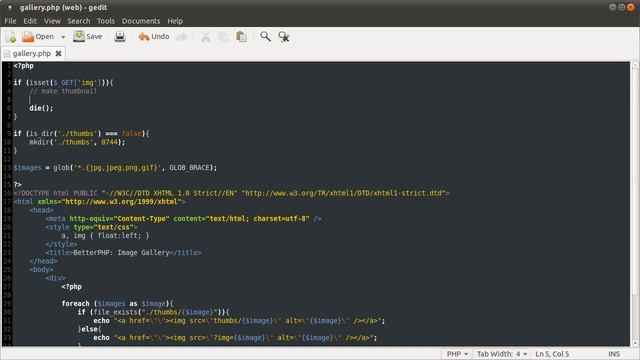
Task: Click the BetterPHP: Image Gallery title text
Action: pyautogui.click(x=121, y=253)
